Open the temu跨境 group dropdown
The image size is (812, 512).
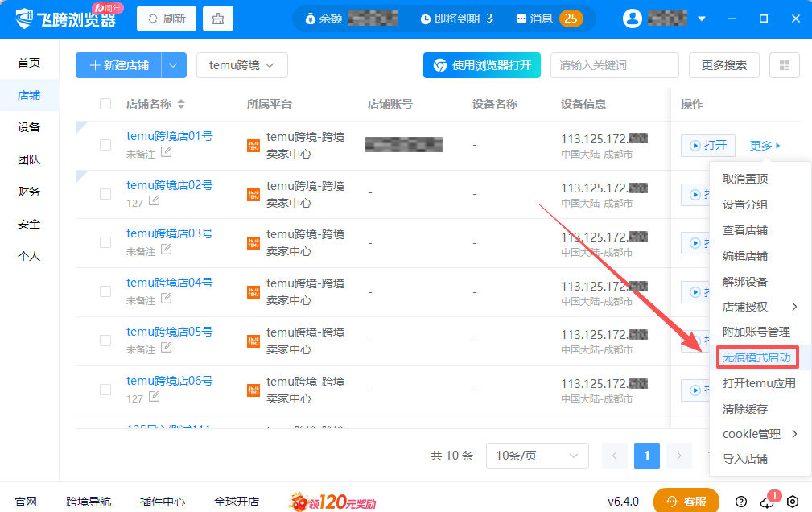241,65
